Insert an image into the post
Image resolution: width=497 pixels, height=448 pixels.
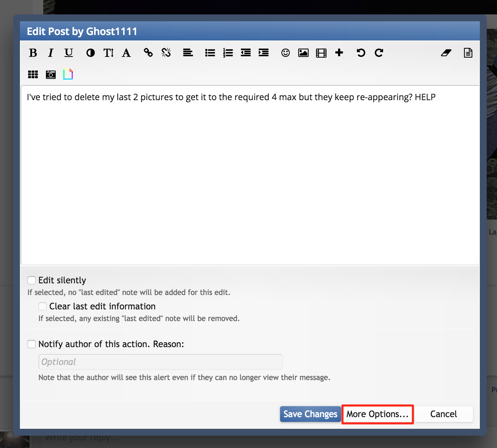[303, 53]
